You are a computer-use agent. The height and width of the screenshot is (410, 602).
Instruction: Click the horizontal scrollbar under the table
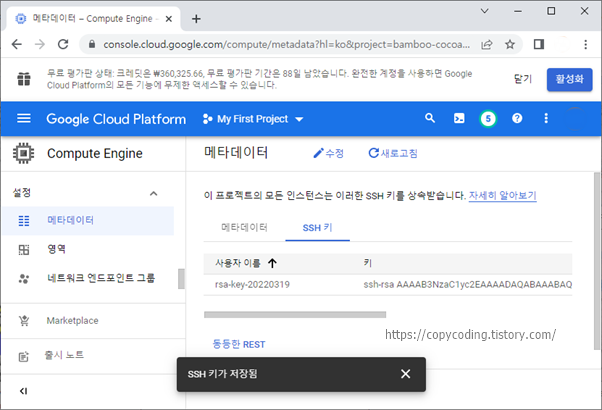click(x=295, y=315)
